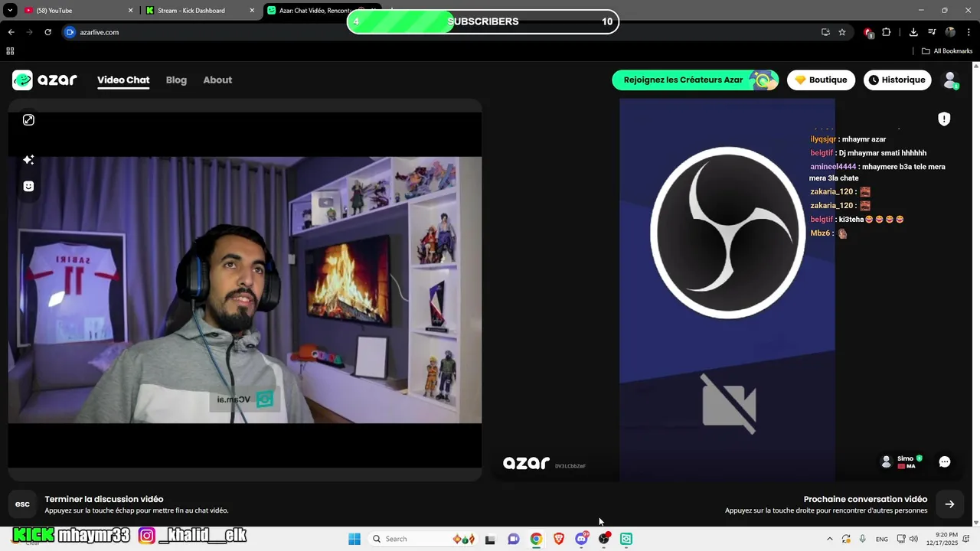The width and height of the screenshot is (980, 551).
Task: Click the microphone tray icon
Action: point(863,539)
